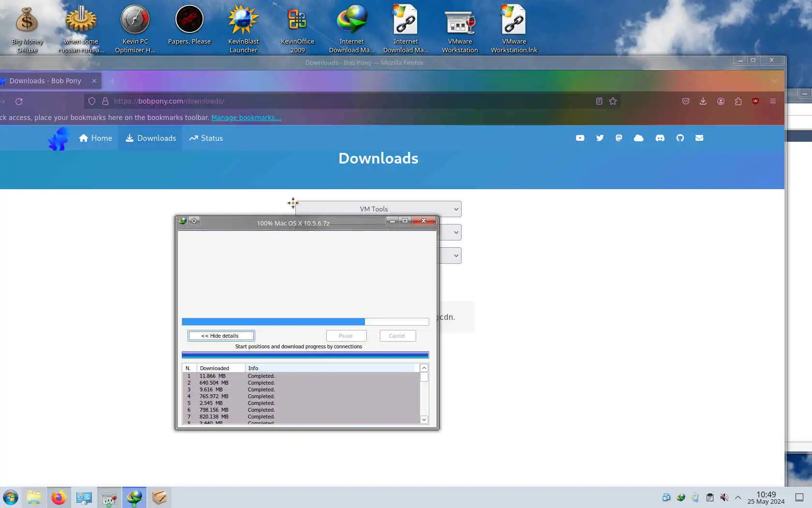
Task: Open the Firefox hamburger application menu
Action: coord(773,101)
